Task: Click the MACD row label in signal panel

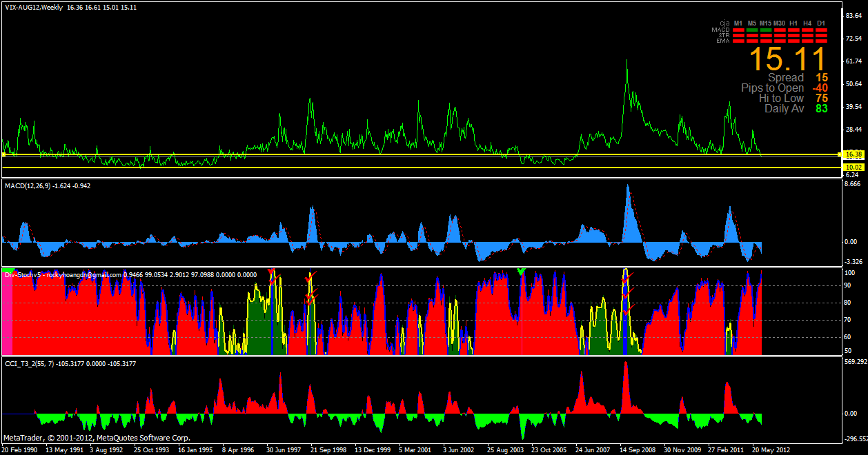Action: pos(721,30)
